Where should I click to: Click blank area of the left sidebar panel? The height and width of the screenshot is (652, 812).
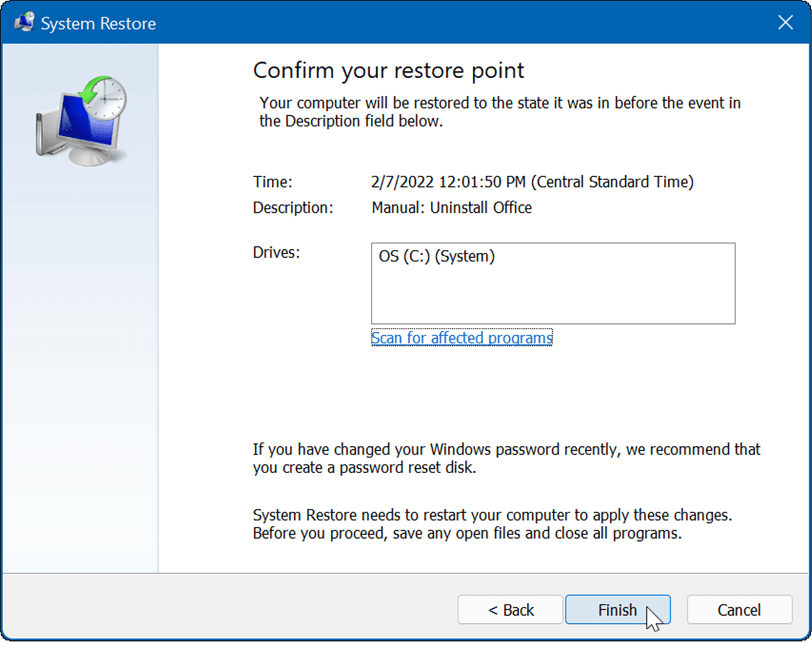pos(80,364)
